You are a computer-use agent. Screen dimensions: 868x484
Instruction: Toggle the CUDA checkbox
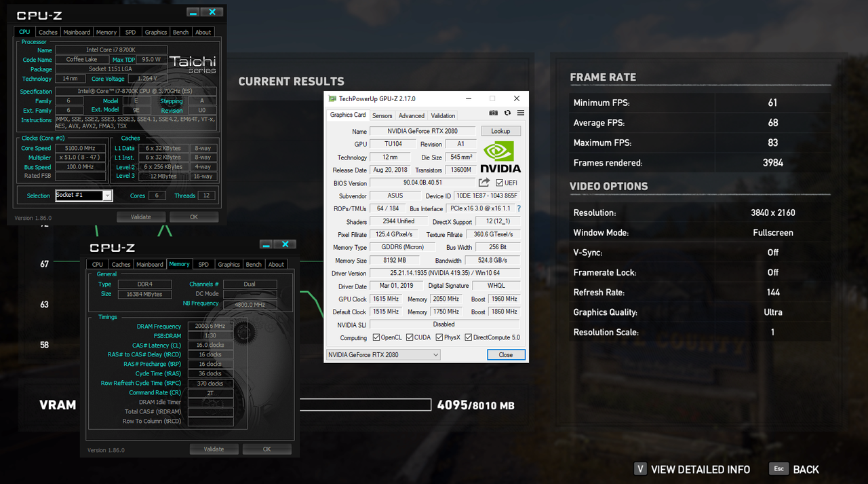click(x=410, y=337)
